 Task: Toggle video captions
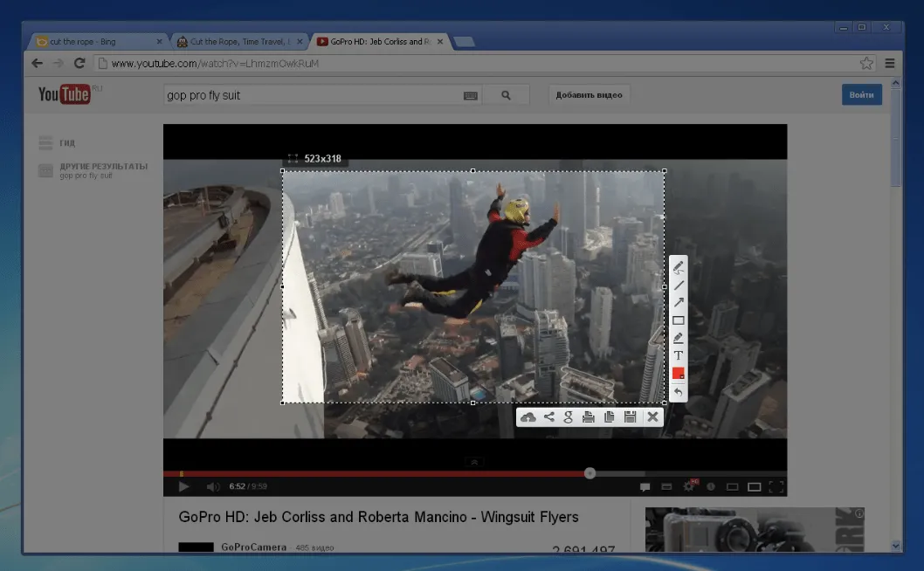[666, 486]
